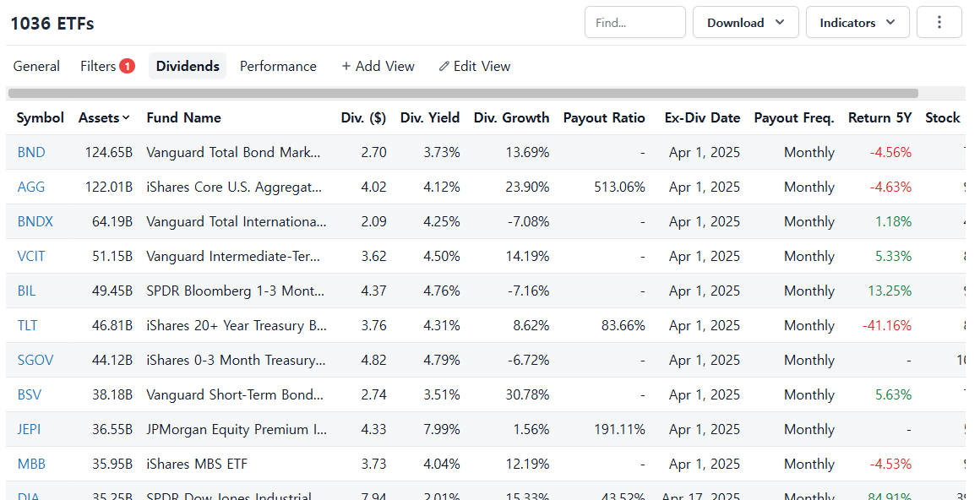Screen dimensions: 980x500
Task: Open the Download dropdown
Action: tap(746, 23)
